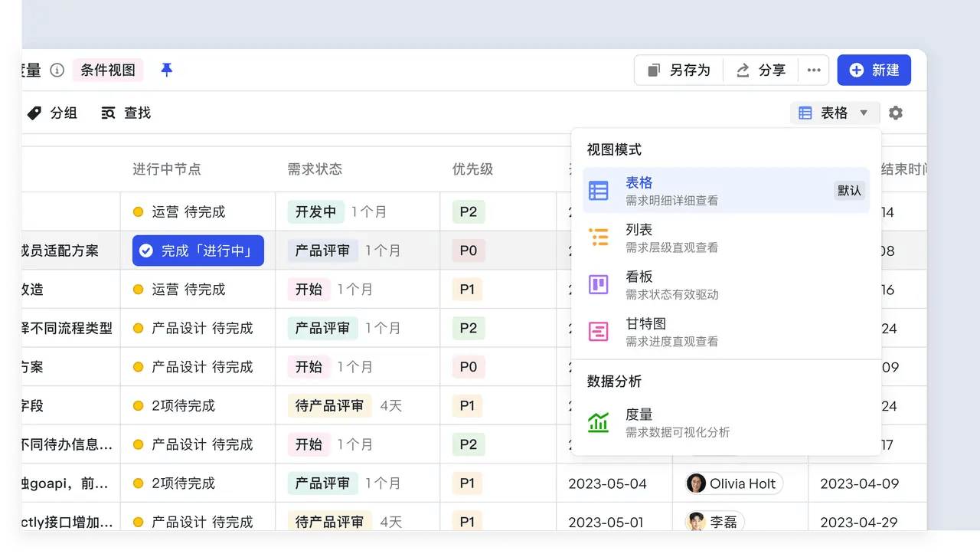Viewport: 980px width, 557px height.
Task: Click the 成员适配方案 requirement name
Action: click(x=60, y=251)
